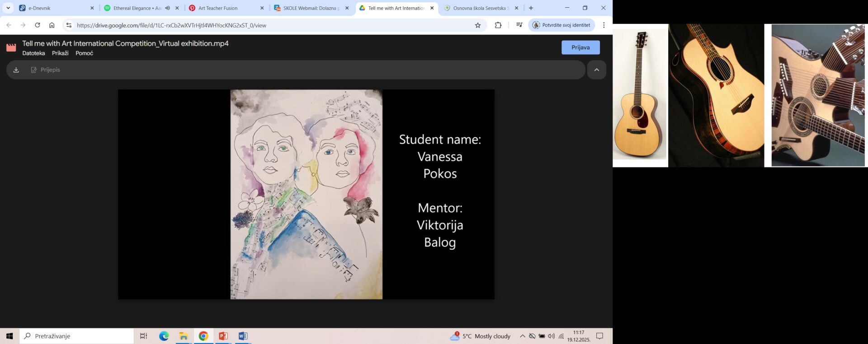Click the blue Prijava sign-in button
This screenshot has width=868, height=344.
tap(580, 47)
